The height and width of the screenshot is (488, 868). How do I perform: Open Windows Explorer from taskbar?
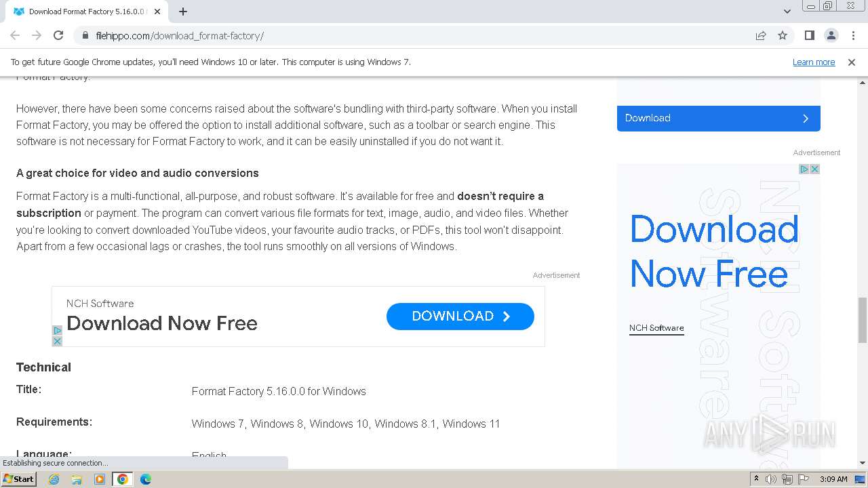tap(77, 479)
